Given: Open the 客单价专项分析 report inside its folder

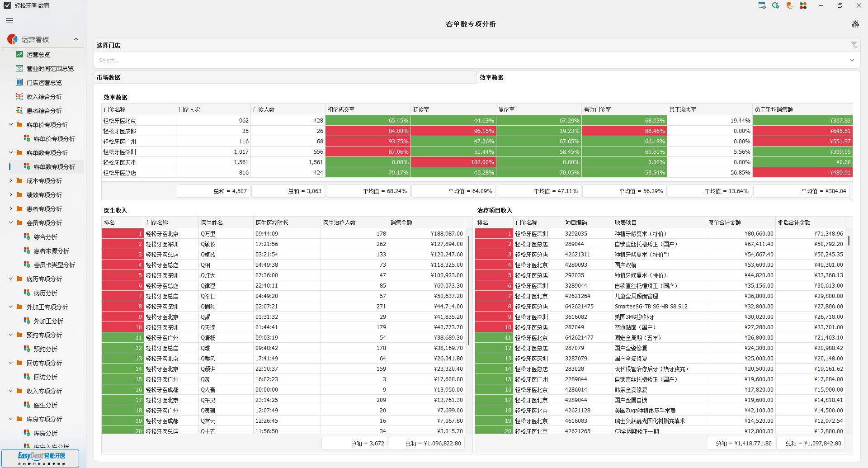Looking at the screenshot, I should (x=54, y=139).
